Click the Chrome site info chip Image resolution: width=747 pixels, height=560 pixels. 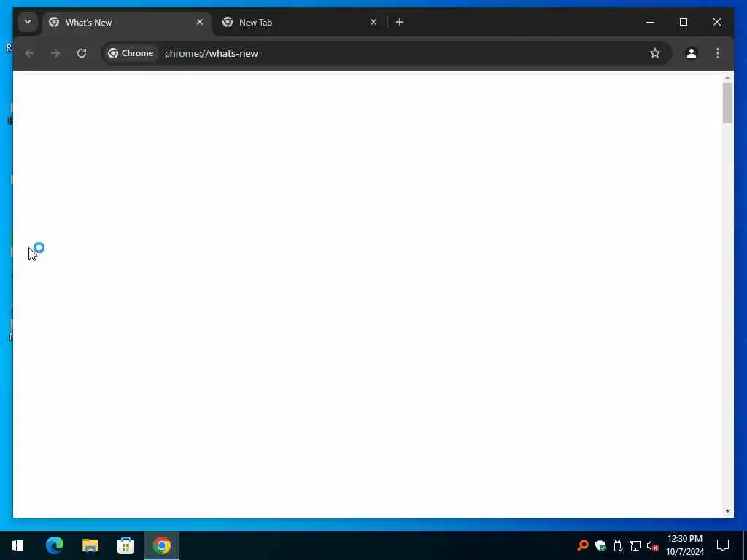point(131,53)
